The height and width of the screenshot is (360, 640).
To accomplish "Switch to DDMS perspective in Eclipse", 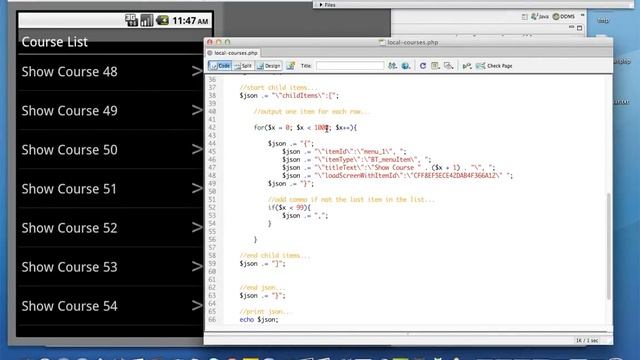I will (x=564, y=16).
